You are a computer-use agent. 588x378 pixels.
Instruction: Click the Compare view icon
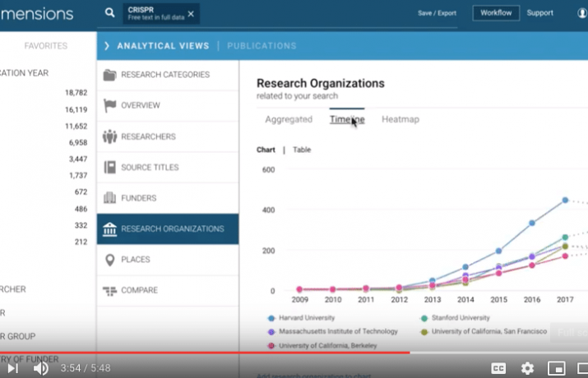(109, 290)
